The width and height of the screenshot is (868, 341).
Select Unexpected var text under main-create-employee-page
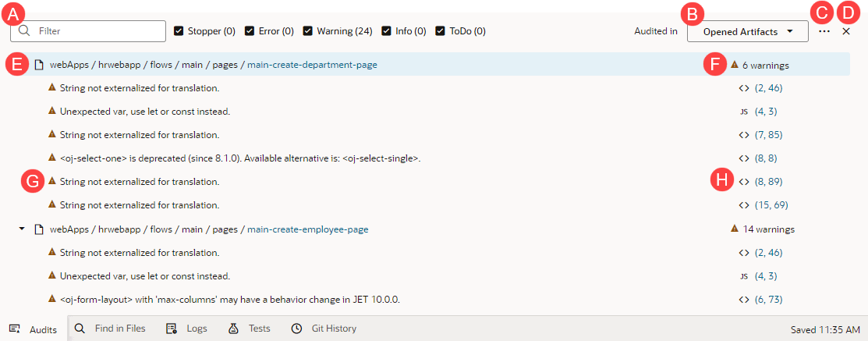[x=144, y=275]
